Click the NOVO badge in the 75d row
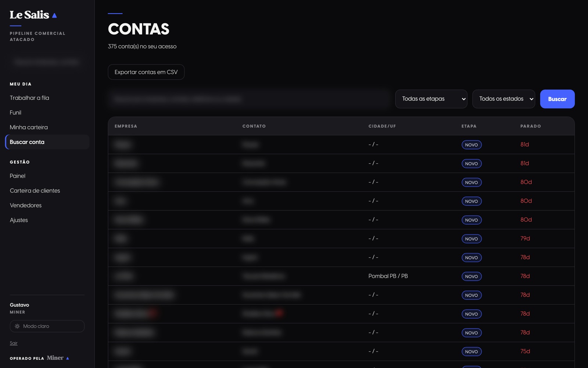 [472, 352]
